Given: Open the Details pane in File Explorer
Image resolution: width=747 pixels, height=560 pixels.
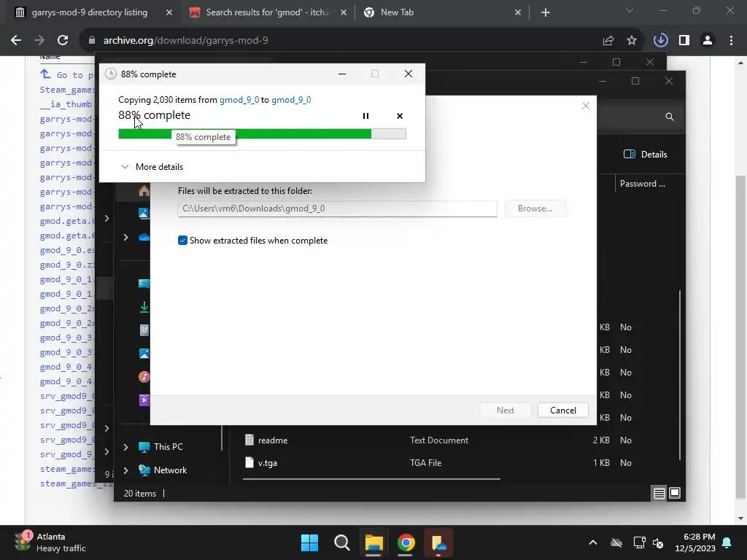Looking at the screenshot, I should click(645, 155).
